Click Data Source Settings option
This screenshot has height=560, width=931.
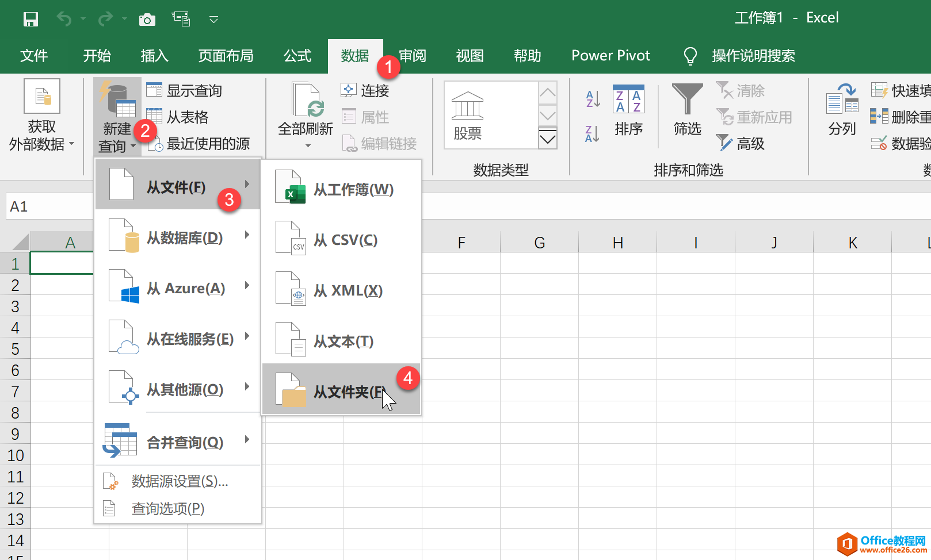[179, 481]
